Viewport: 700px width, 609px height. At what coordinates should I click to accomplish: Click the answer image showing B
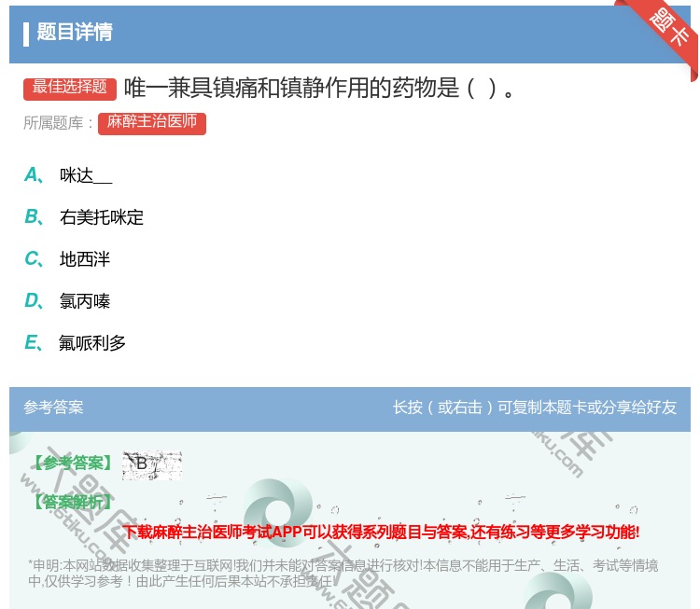pyautogui.click(x=152, y=465)
